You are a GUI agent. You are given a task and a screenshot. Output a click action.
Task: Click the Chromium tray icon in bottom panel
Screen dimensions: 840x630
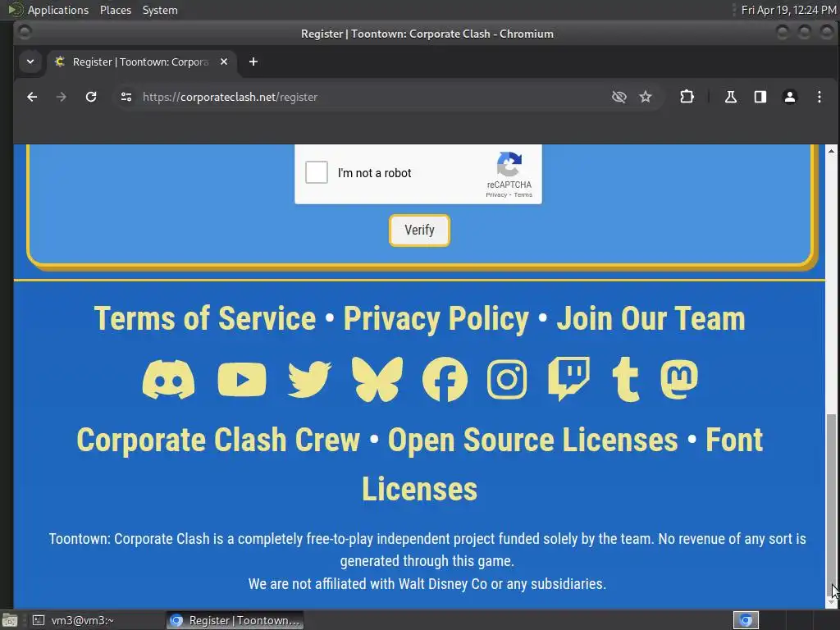click(x=746, y=620)
